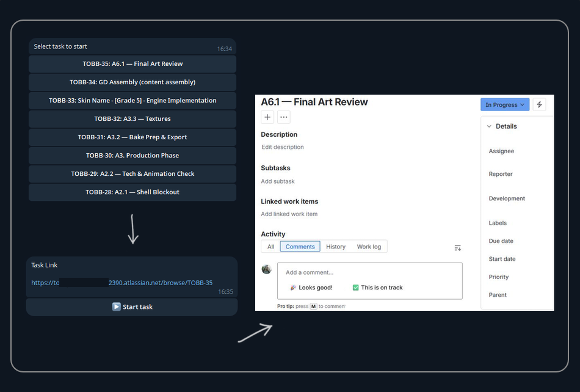Viewport: 580px width, 392px height.
Task: Choose TOBB-28: A2.1 Shell Blockout task
Action: pos(132,192)
